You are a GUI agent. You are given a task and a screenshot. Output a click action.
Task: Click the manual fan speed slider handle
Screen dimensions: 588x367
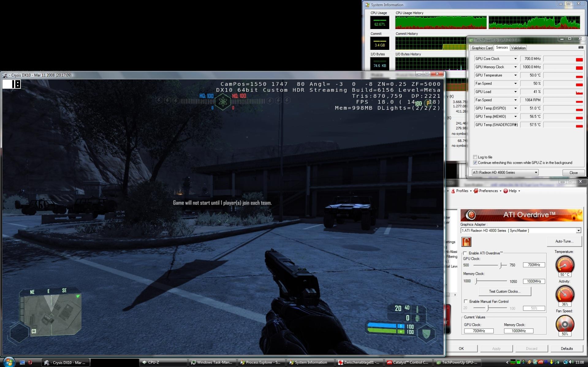[487, 308]
